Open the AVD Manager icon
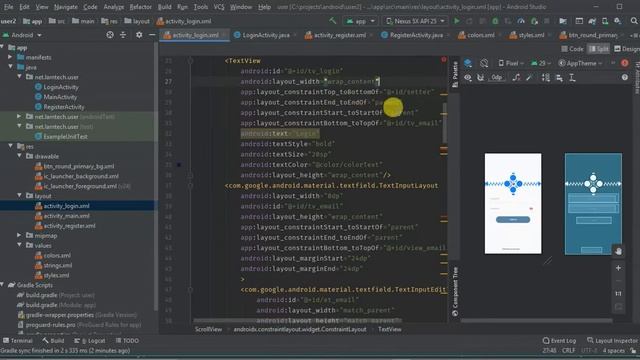 click(x=605, y=21)
